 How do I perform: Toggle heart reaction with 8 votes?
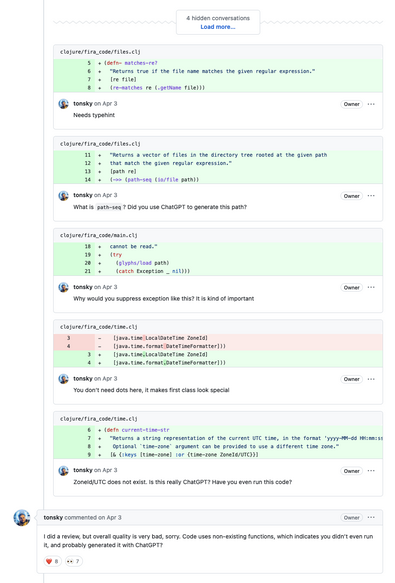tap(52, 561)
